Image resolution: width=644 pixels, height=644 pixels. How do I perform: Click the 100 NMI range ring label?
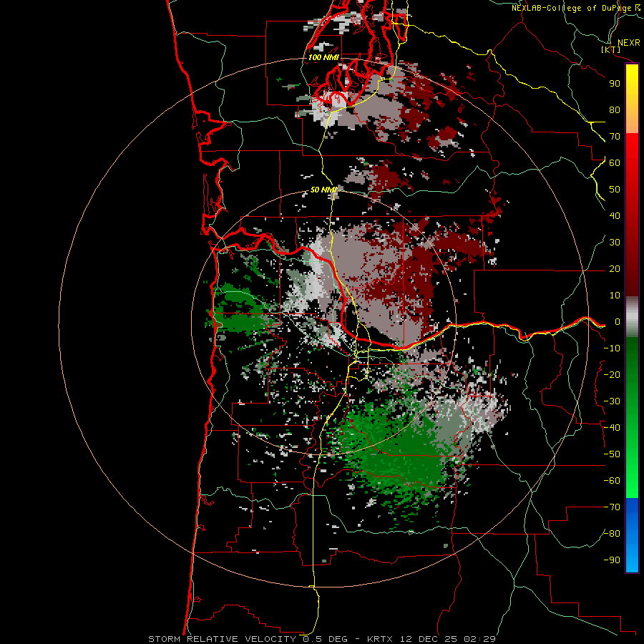[323, 57]
